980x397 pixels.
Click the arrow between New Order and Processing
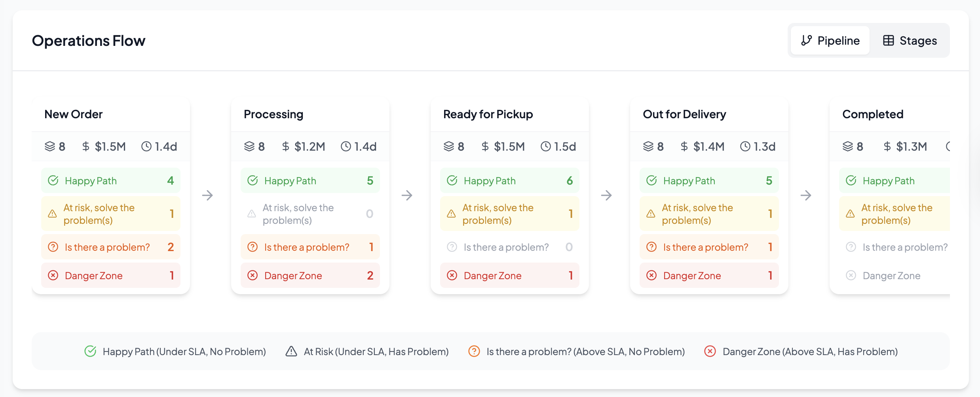click(x=207, y=195)
